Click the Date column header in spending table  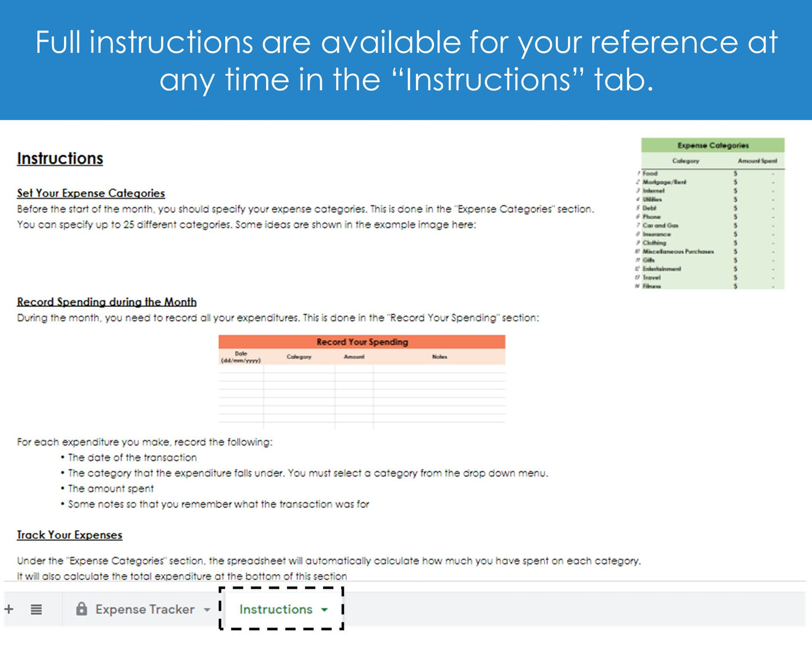[241, 357]
